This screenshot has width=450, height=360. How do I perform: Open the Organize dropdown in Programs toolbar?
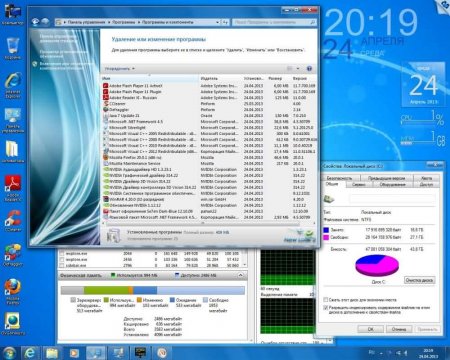click(120, 69)
